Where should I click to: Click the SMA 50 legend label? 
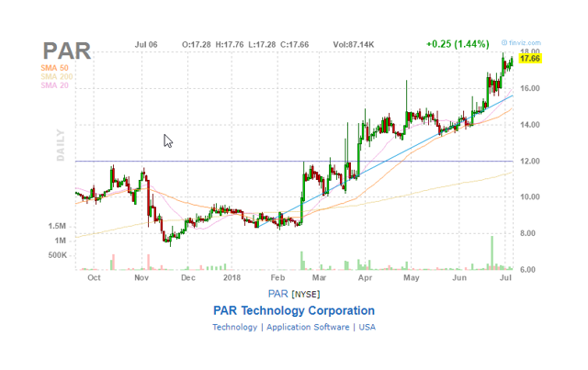(55, 68)
